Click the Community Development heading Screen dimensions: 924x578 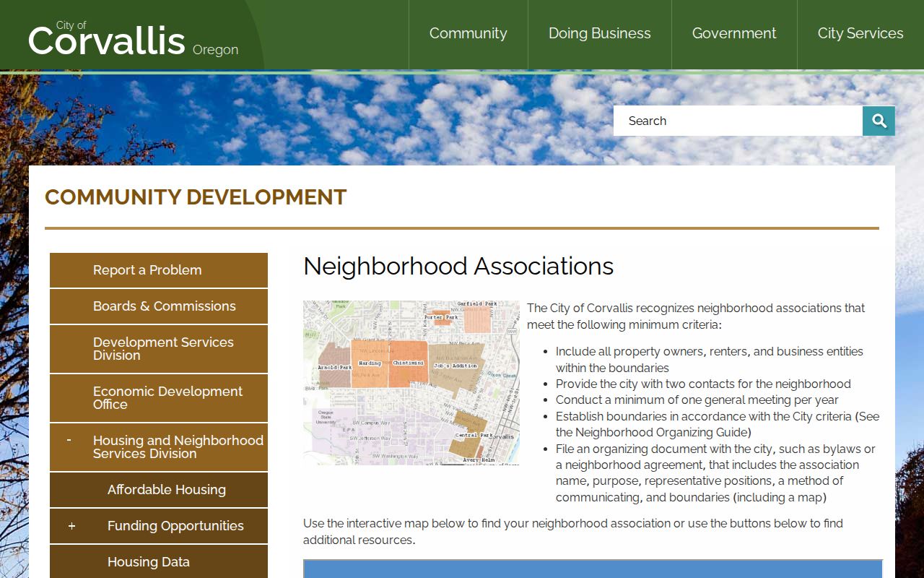[196, 197]
